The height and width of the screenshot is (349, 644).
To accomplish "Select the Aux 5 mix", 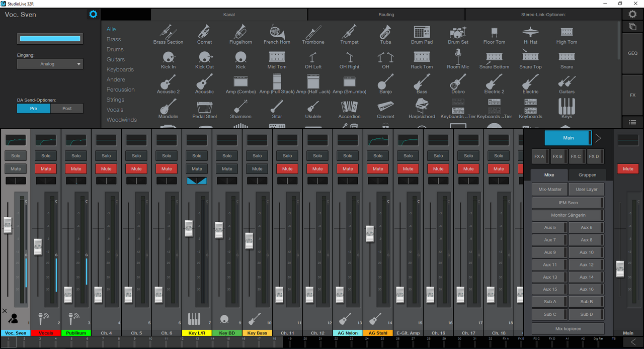I will pos(549,227).
